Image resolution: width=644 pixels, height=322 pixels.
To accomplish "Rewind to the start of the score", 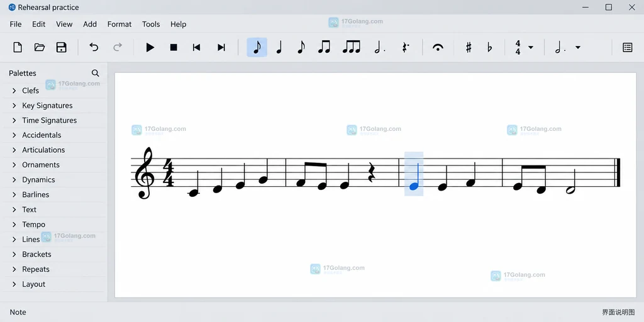I will click(x=196, y=47).
